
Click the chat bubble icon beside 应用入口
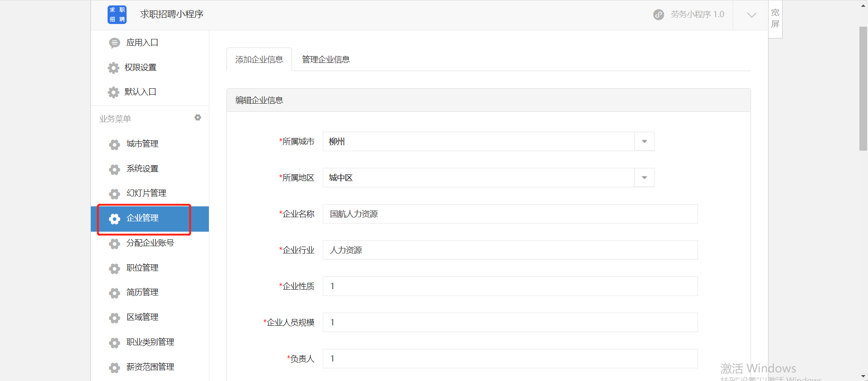tap(114, 43)
